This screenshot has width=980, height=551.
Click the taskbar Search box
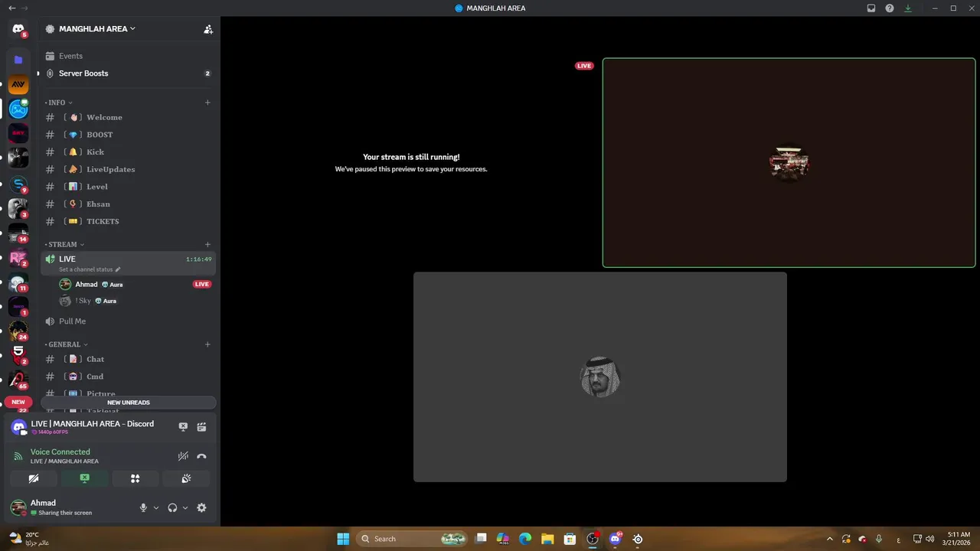(413, 539)
